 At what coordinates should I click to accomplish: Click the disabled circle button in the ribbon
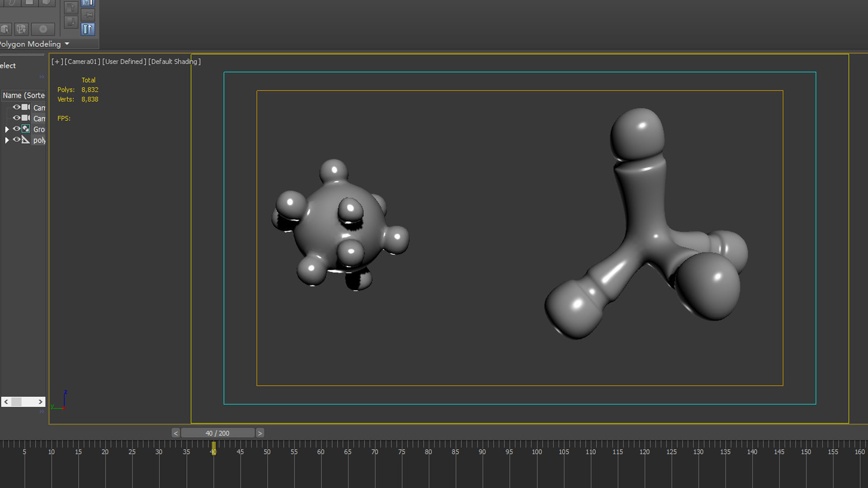(43, 29)
